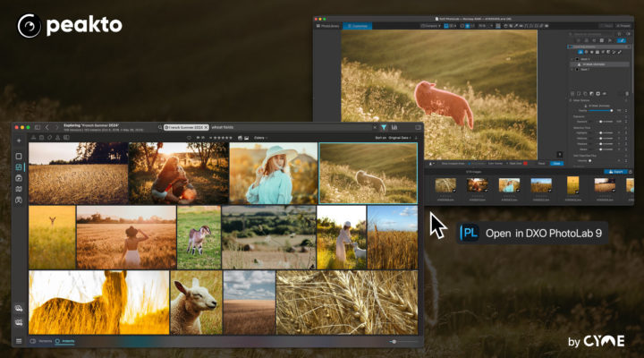Switch to the PhotoLibrary tab in PhotoLab
This screenshot has height=358, width=644.
[327, 26]
